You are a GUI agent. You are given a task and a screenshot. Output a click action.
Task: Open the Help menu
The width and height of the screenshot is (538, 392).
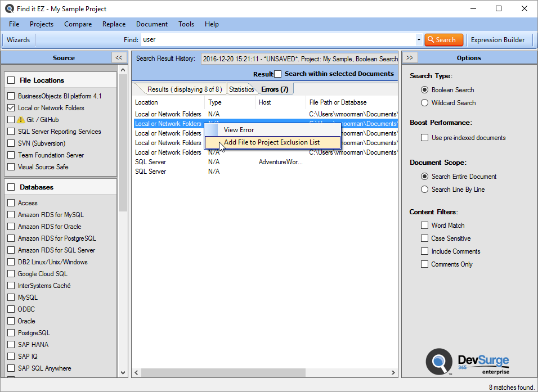(x=212, y=24)
